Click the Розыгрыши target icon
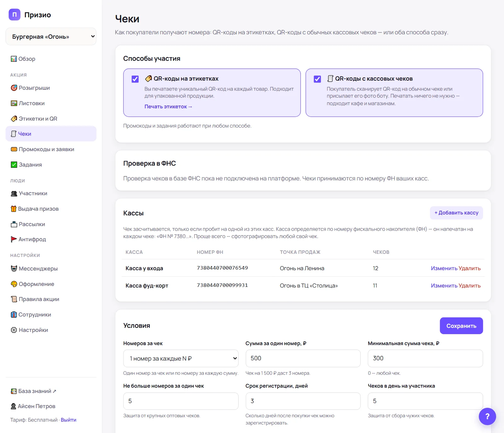The image size is (504, 433). coord(14,88)
